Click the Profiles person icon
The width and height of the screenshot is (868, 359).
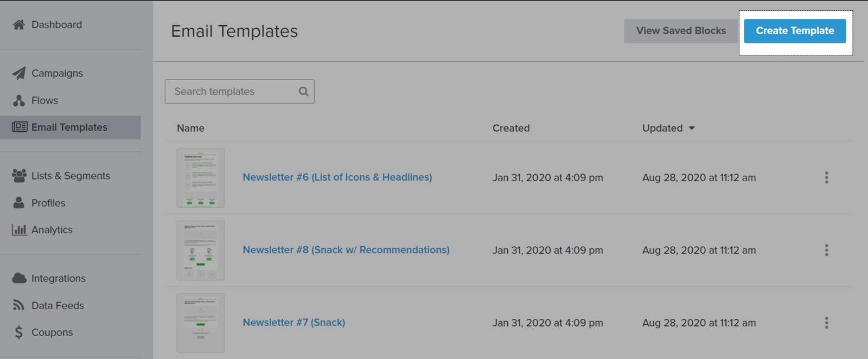tap(19, 203)
